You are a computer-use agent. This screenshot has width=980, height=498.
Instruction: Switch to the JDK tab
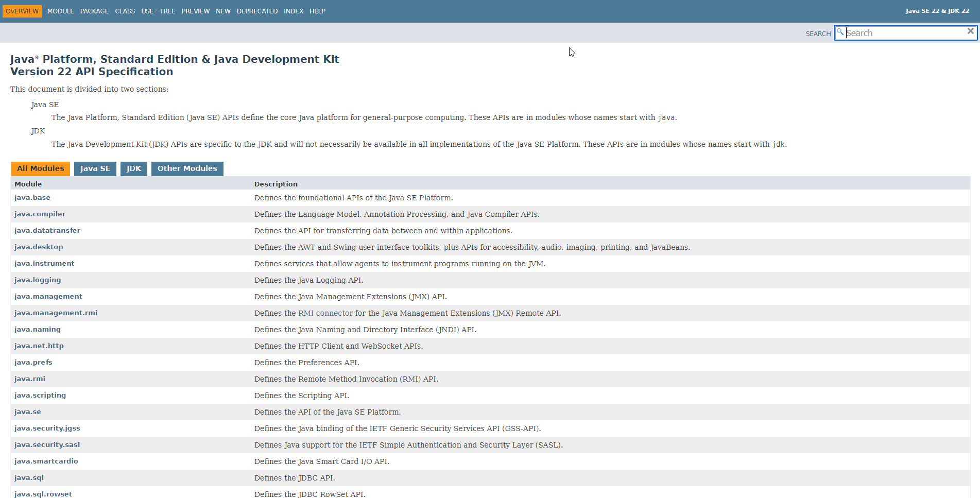click(134, 168)
